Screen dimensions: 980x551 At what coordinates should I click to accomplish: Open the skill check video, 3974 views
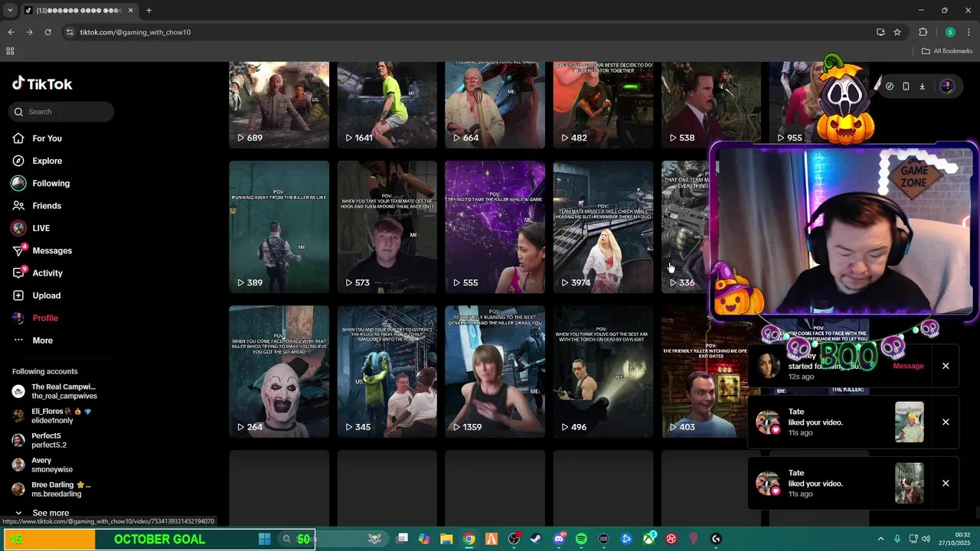pyautogui.click(x=603, y=227)
